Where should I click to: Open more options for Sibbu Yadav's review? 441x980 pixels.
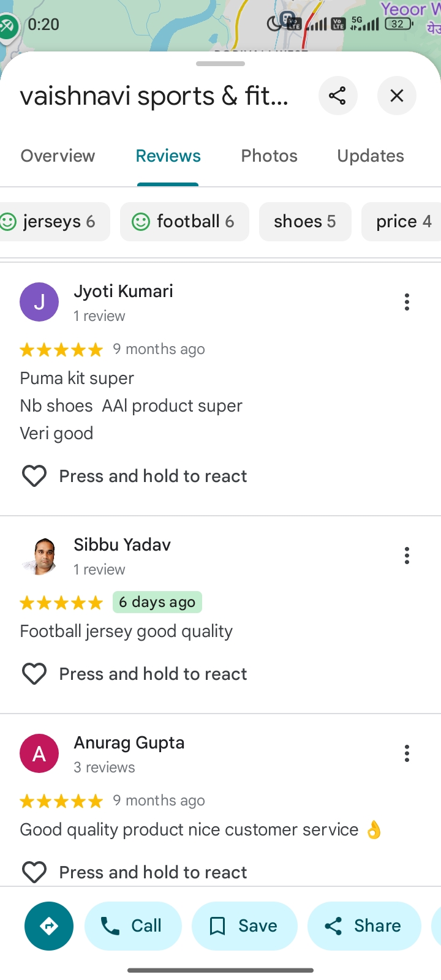[x=407, y=556]
